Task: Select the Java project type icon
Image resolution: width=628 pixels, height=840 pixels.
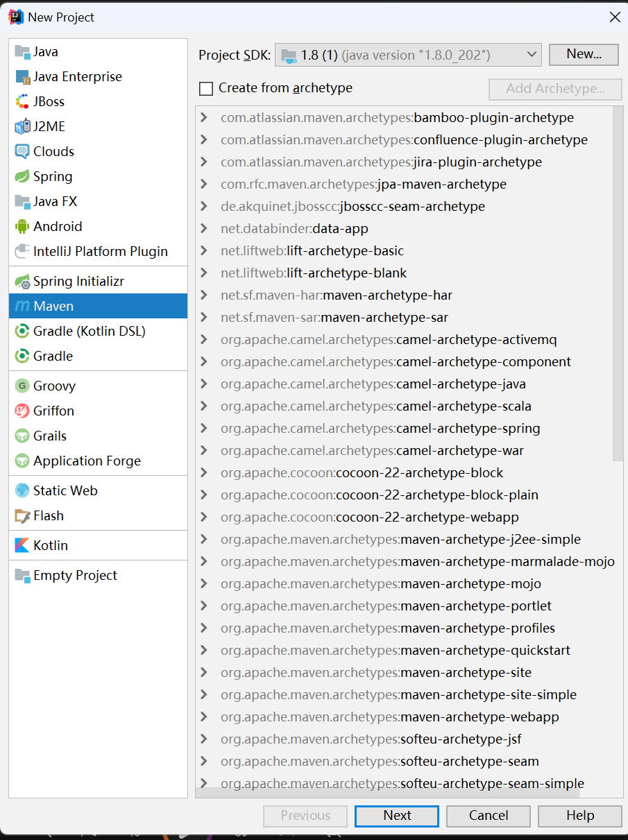Action: [22, 52]
